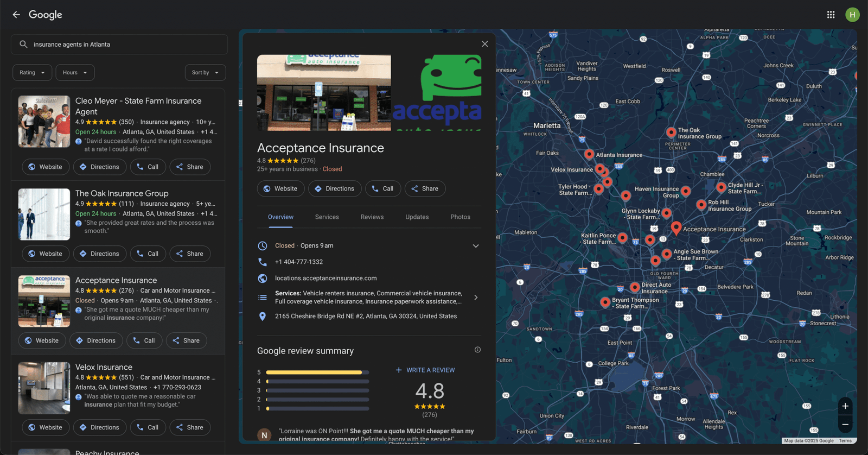Open the Acceptance storefront photo in details panel
The image size is (868, 455).
(324, 93)
